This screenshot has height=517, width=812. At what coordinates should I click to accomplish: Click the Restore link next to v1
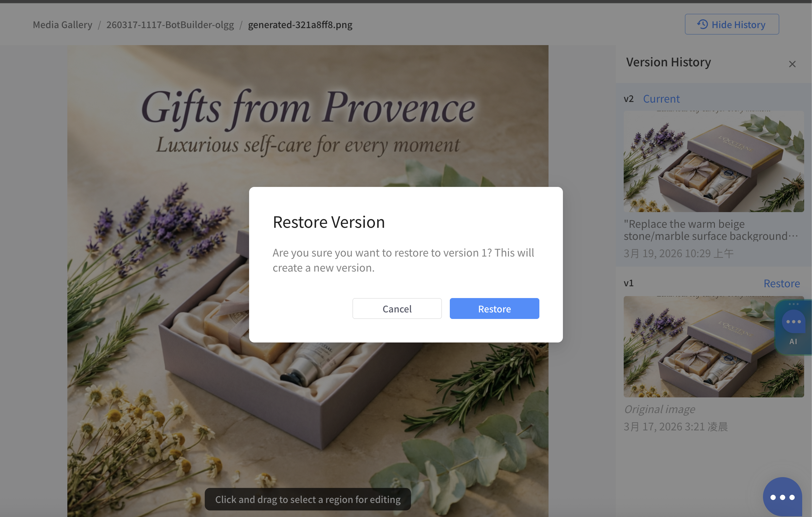[782, 283]
